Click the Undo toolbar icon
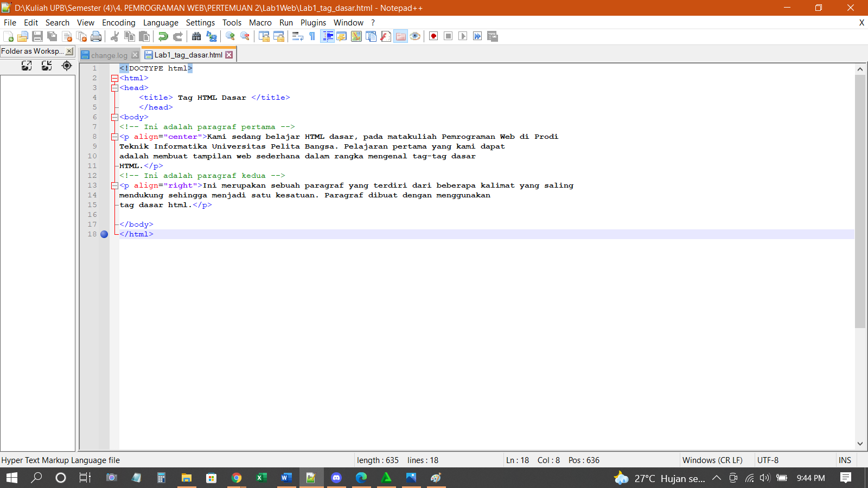 [x=163, y=36]
